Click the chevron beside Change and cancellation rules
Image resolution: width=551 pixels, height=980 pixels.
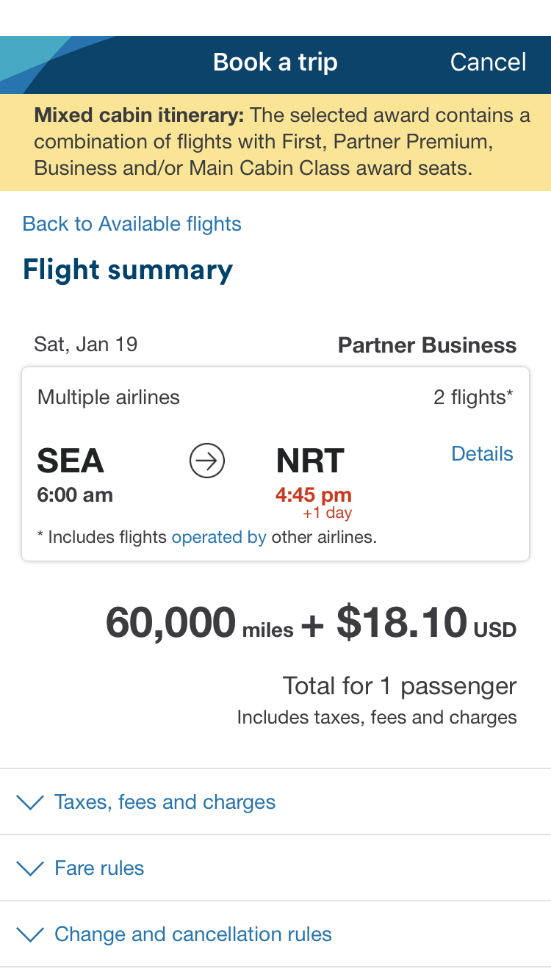point(30,934)
